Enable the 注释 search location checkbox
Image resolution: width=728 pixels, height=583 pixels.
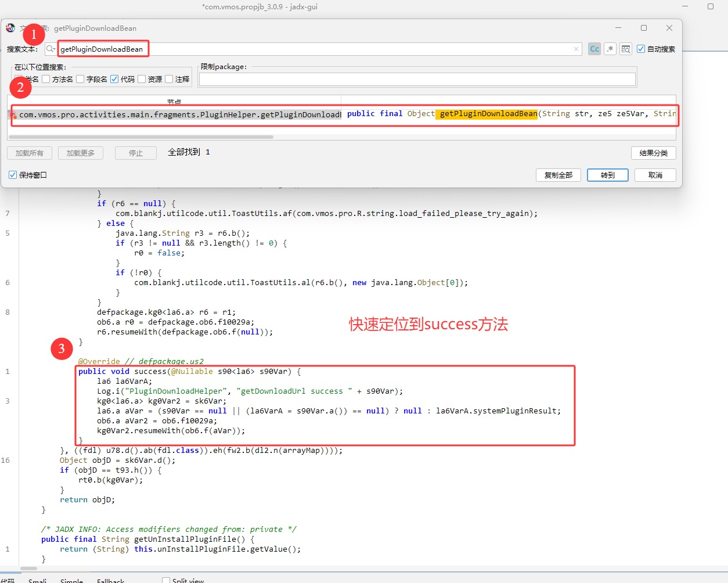pyautogui.click(x=169, y=79)
